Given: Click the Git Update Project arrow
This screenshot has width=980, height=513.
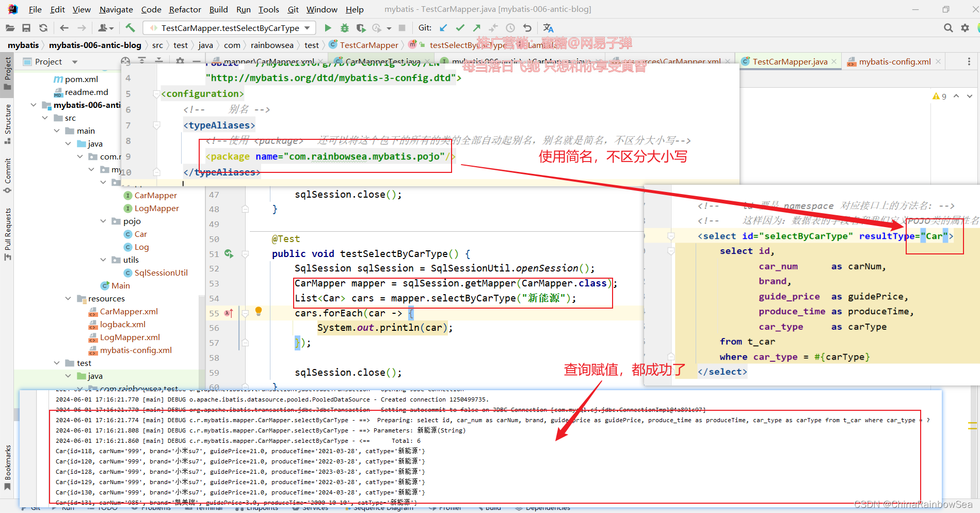Looking at the screenshot, I should [x=443, y=28].
